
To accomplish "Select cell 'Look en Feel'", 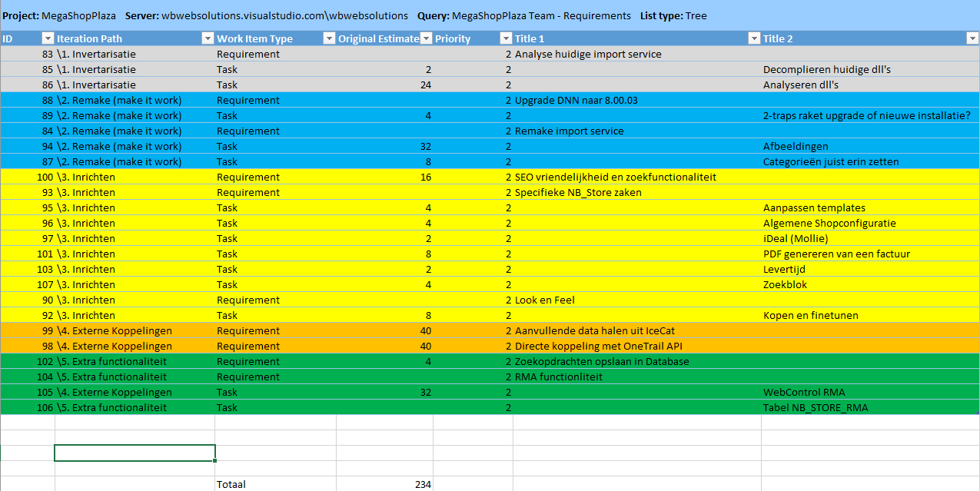I will (637, 300).
